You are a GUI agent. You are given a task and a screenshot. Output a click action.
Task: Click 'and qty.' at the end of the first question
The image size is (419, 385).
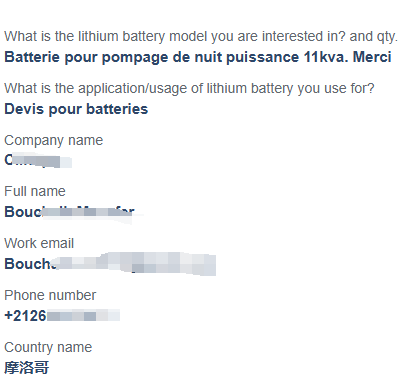tap(374, 37)
